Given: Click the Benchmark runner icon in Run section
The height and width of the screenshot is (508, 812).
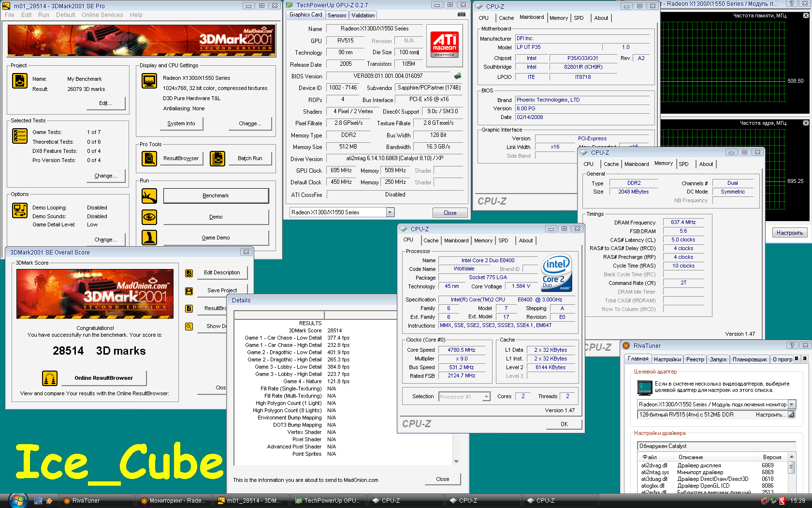Looking at the screenshot, I should tap(149, 196).
